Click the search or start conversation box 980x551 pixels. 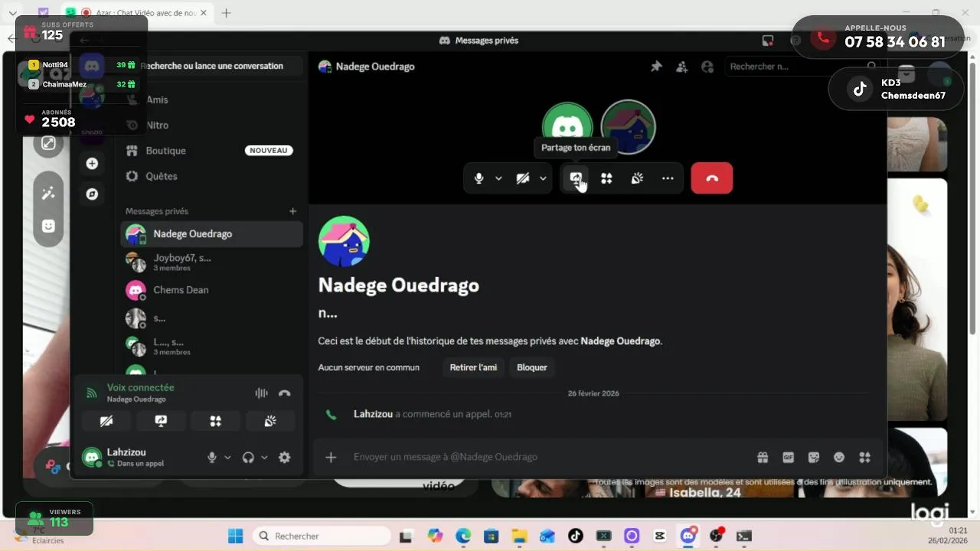click(x=211, y=66)
